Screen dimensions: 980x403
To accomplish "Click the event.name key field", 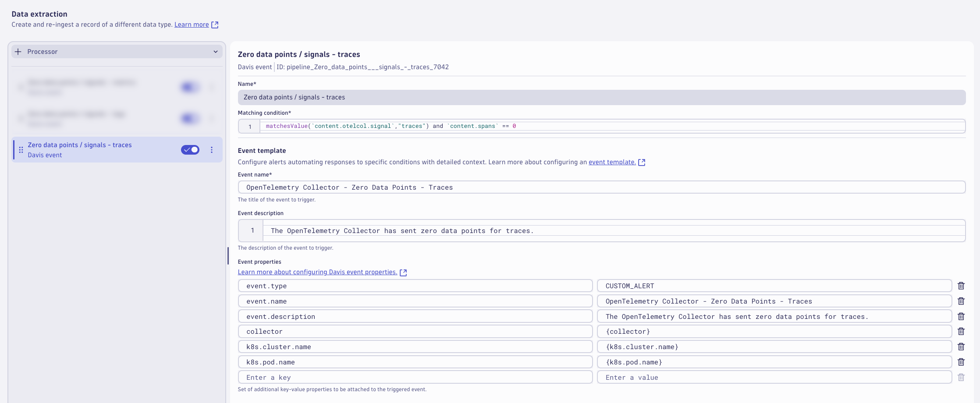I will [415, 301].
